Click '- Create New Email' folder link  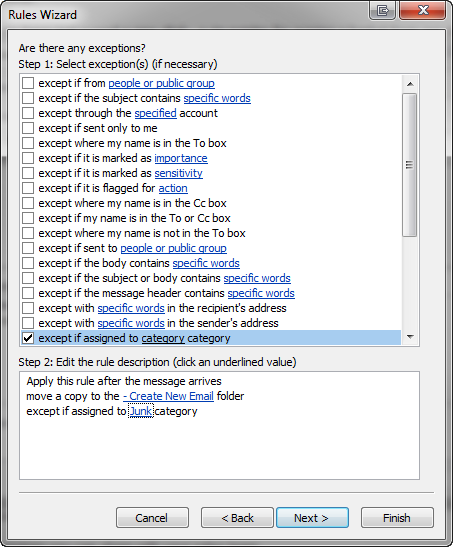(x=168, y=396)
